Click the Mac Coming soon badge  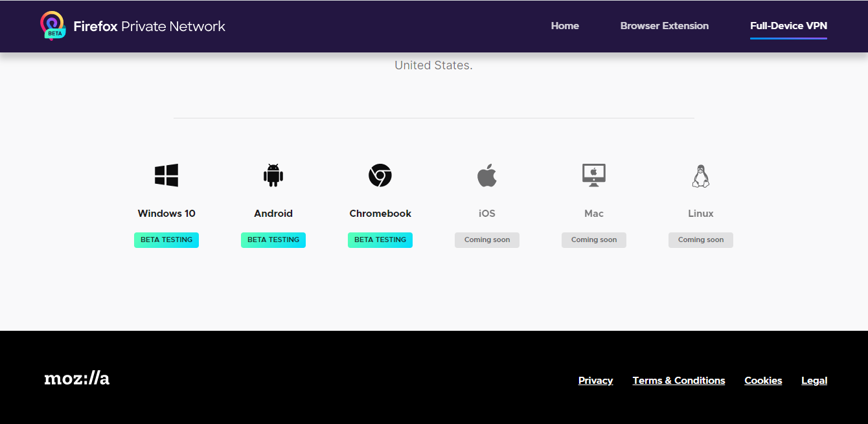pyautogui.click(x=594, y=240)
